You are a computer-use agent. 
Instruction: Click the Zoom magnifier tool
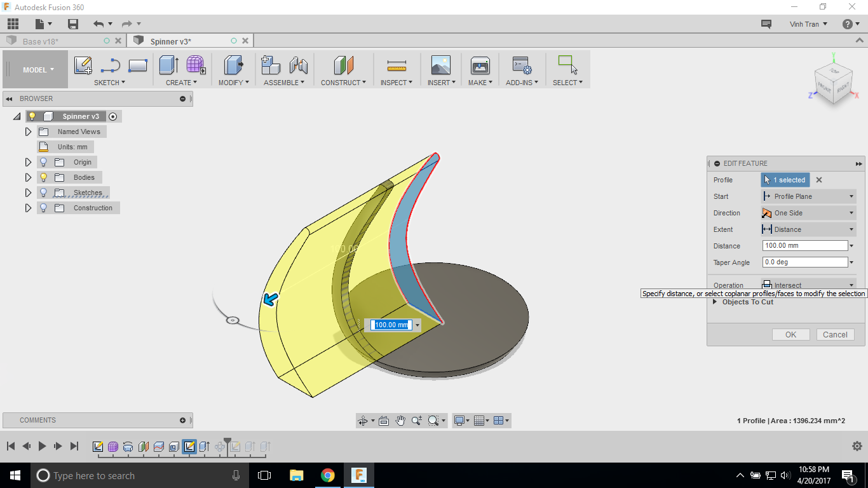click(417, 421)
